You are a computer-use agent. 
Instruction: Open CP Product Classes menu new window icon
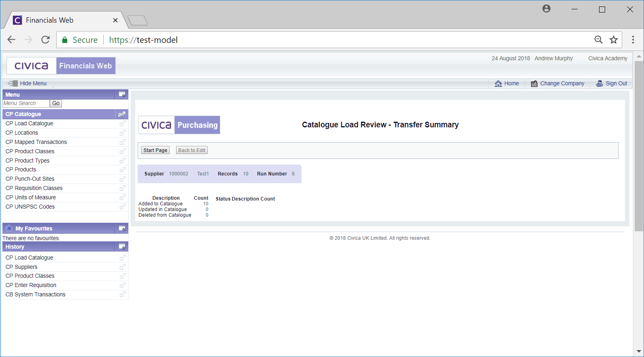122,151
